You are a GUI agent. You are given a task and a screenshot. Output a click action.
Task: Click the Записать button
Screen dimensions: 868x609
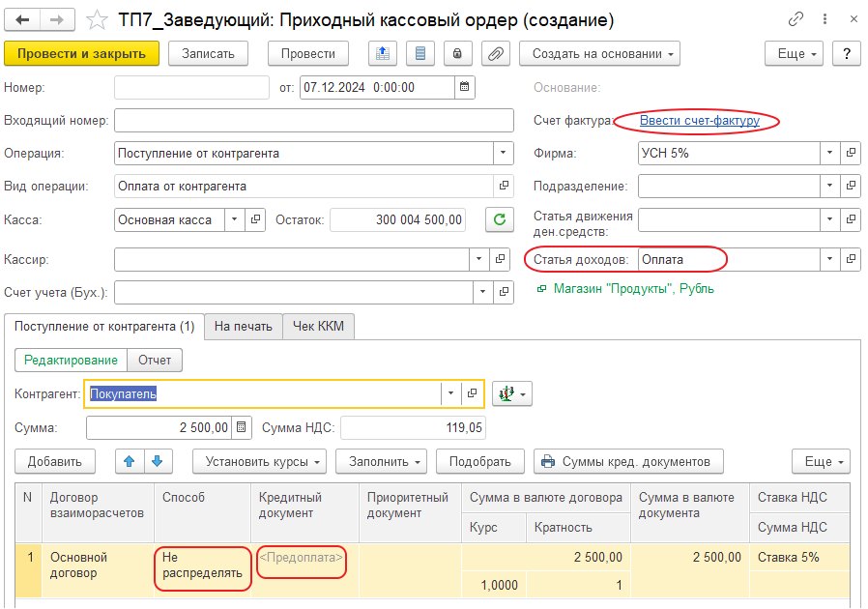coord(208,54)
